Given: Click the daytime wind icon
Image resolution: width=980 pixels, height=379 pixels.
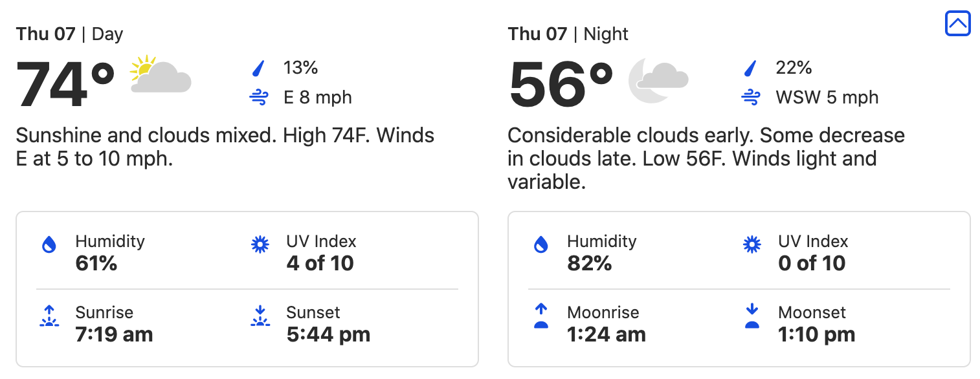Looking at the screenshot, I should [259, 98].
